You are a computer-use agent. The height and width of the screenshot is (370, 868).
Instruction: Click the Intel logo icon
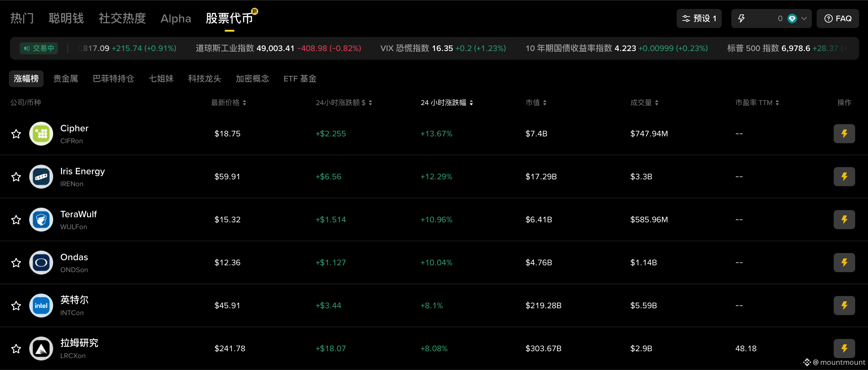(x=41, y=305)
